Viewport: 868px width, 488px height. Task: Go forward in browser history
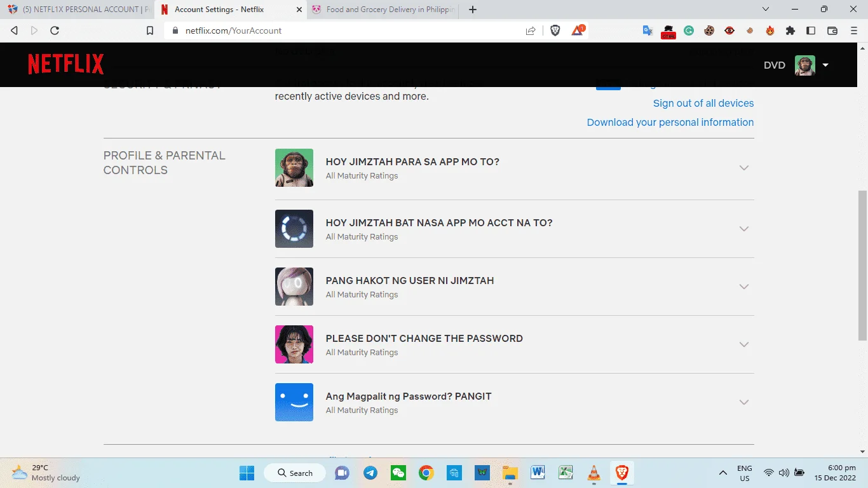click(x=34, y=30)
